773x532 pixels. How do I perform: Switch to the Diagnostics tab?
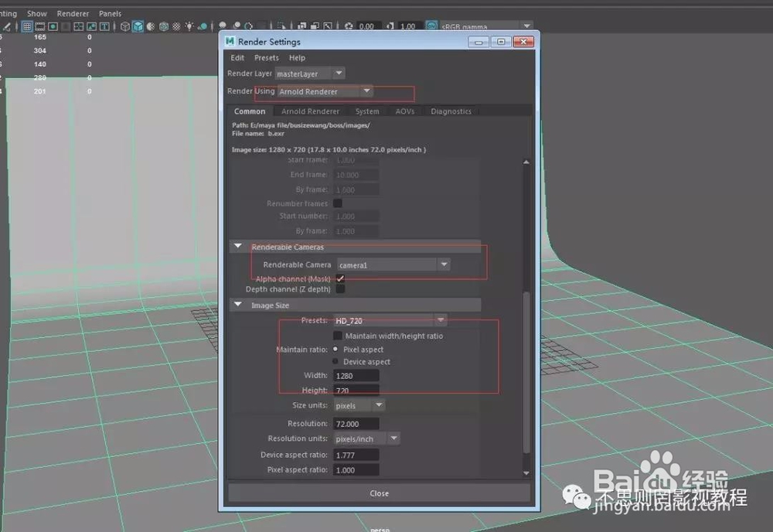click(x=451, y=111)
